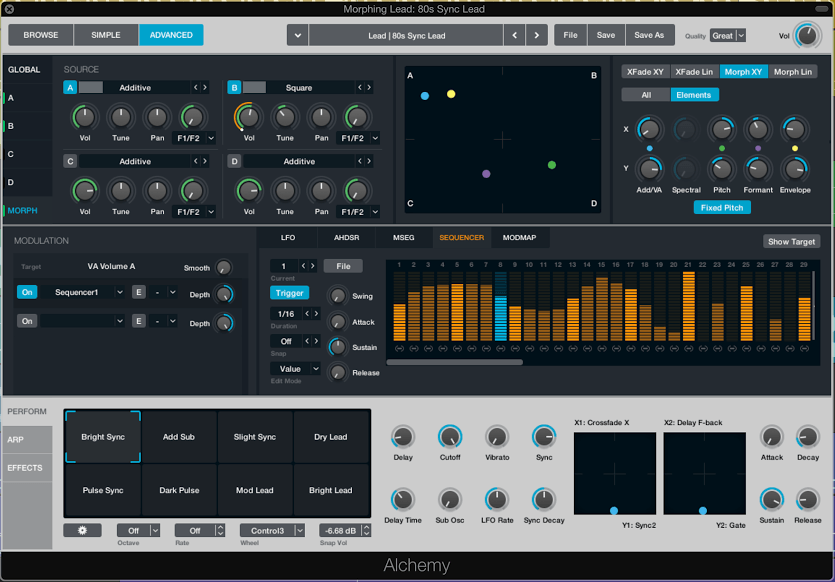Open the preset list dropdown arrow
835x582 pixels.
298,35
